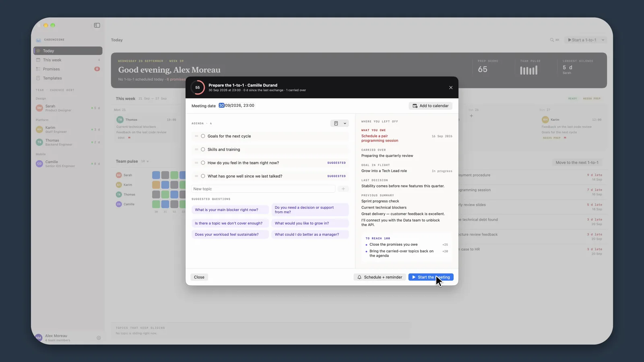Image resolution: width=644 pixels, height=362 pixels.
Task: Check off Goals for the next cycle
Action: point(203,136)
